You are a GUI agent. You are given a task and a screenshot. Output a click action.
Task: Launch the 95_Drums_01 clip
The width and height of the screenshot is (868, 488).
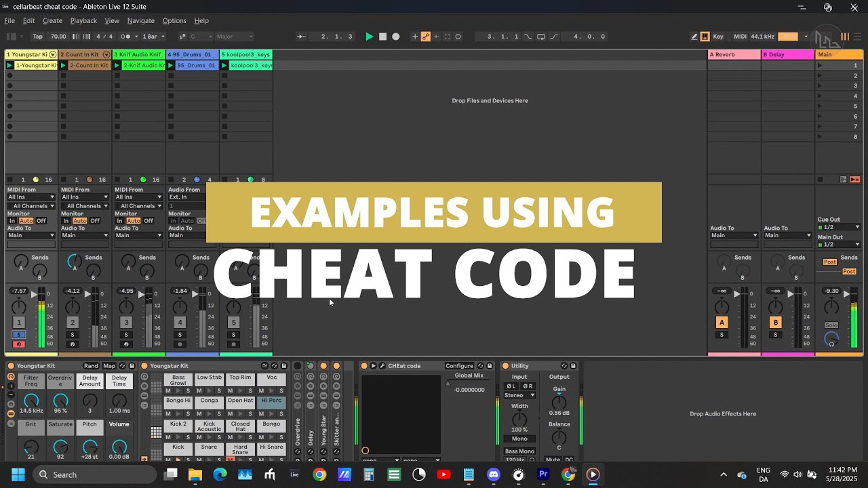[171, 65]
